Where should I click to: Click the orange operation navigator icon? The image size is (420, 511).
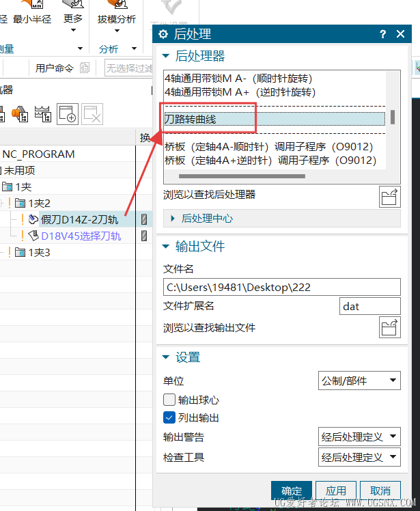(20, 114)
